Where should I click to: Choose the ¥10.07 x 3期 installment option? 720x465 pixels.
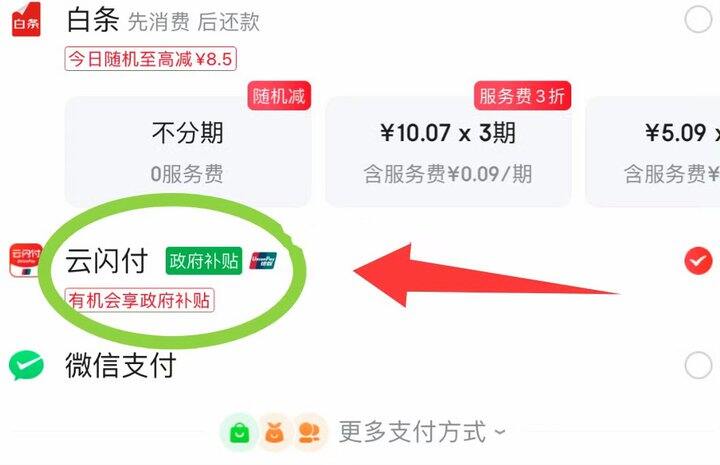click(448, 151)
